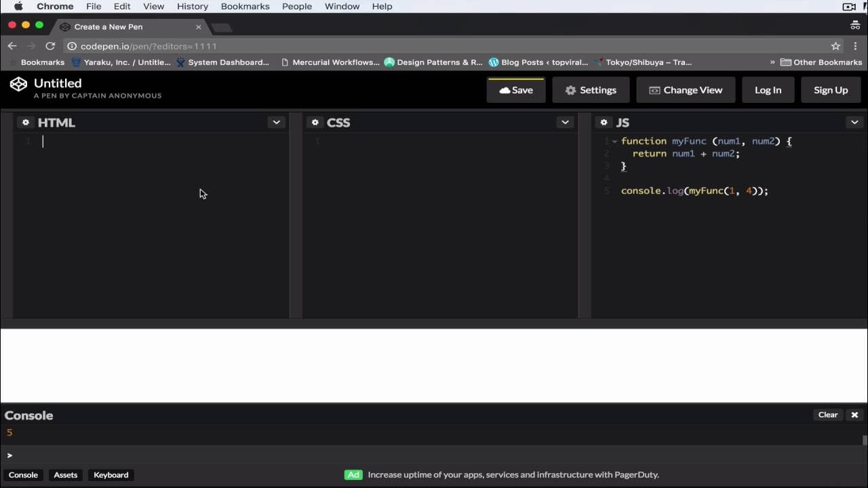868x488 pixels.
Task: Expand the HTML editor dropdown chevron
Action: (x=276, y=123)
